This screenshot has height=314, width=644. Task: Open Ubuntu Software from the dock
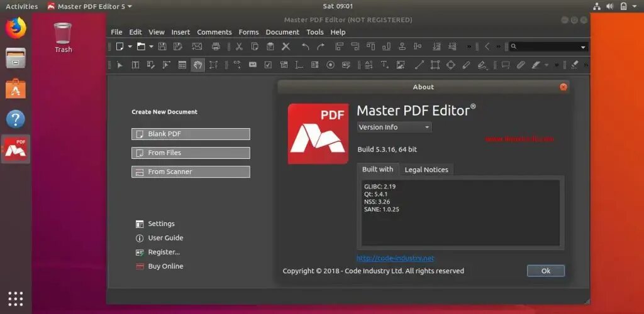16,88
